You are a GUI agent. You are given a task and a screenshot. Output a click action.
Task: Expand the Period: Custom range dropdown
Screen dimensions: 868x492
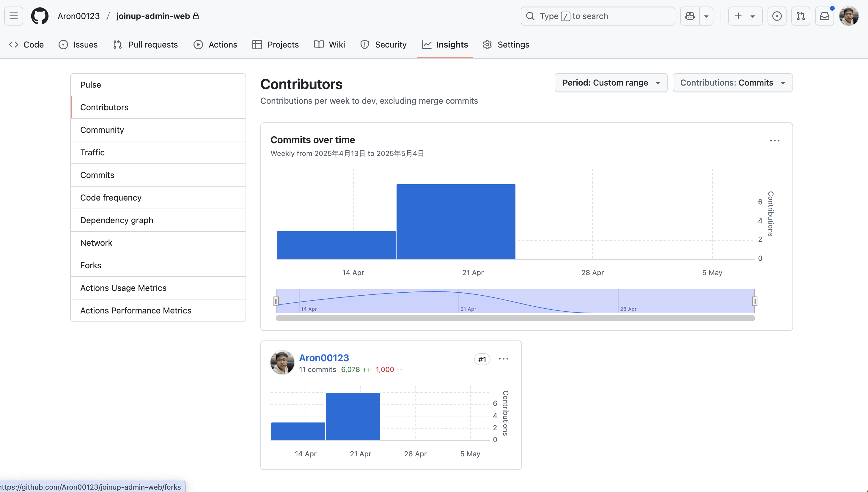point(611,83)
